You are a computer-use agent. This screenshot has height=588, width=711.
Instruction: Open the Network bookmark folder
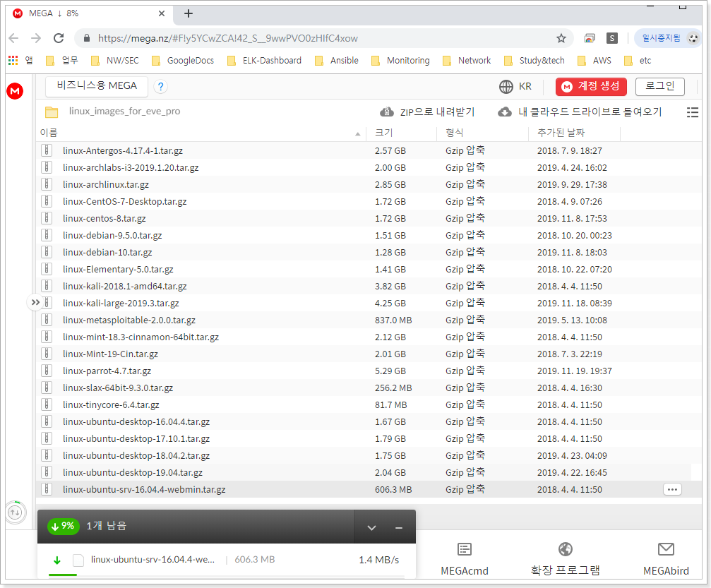[467, 60]
